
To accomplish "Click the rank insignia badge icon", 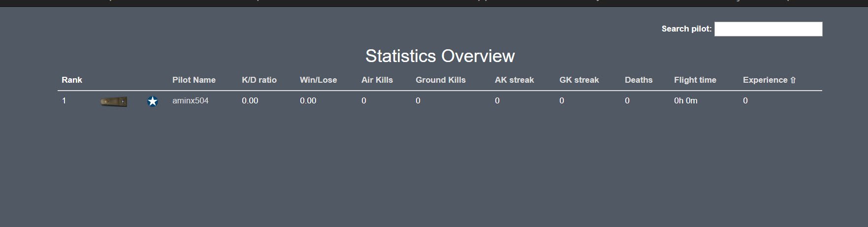I will coord(114,101).
